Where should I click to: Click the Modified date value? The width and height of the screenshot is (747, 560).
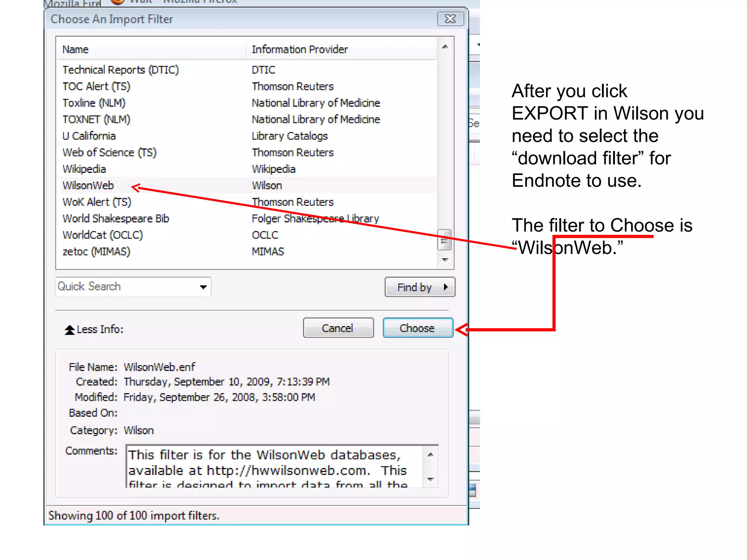(219, 397)
